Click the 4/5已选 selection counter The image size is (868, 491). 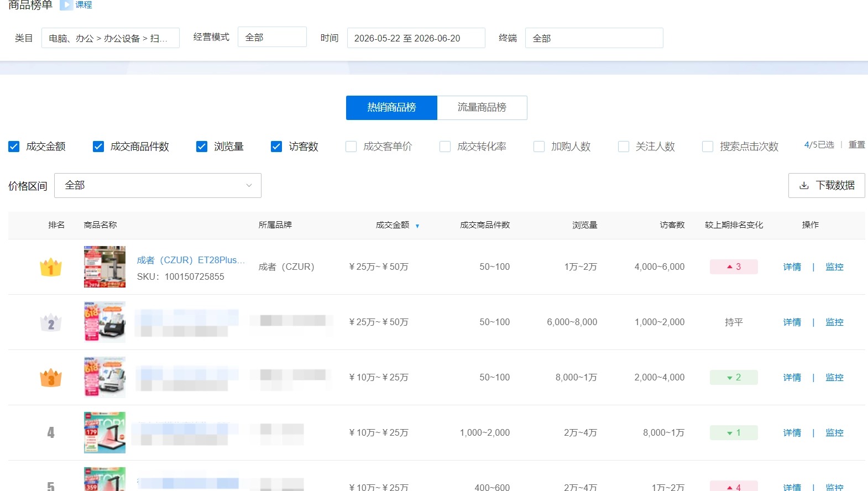tap(819, 145)
